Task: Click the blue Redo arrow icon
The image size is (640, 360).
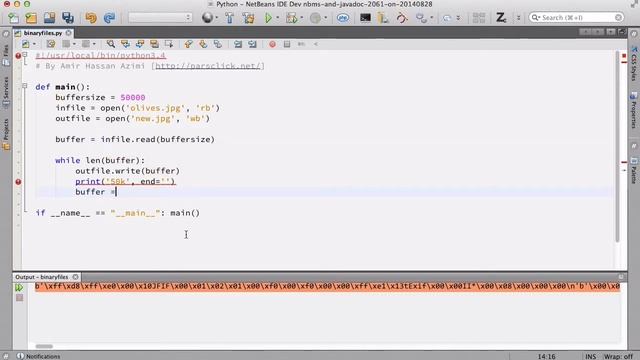Action: [109, 18]
